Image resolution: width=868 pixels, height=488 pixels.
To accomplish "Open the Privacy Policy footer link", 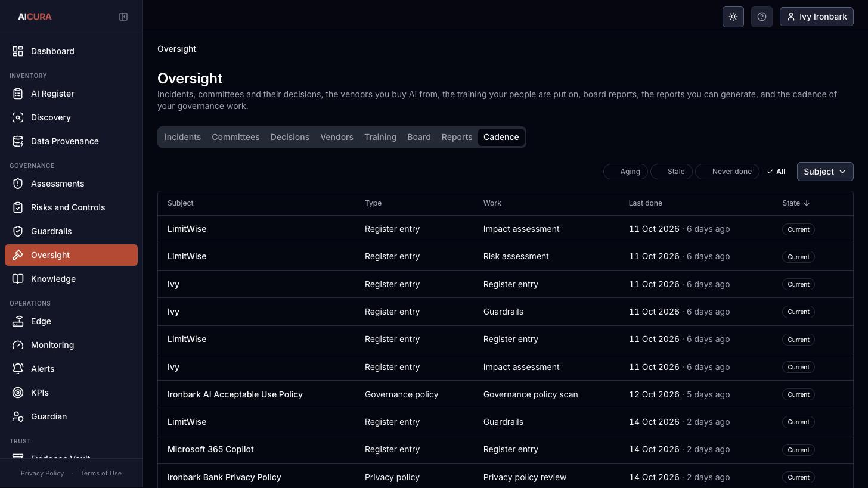I will (x=42, y=473).
